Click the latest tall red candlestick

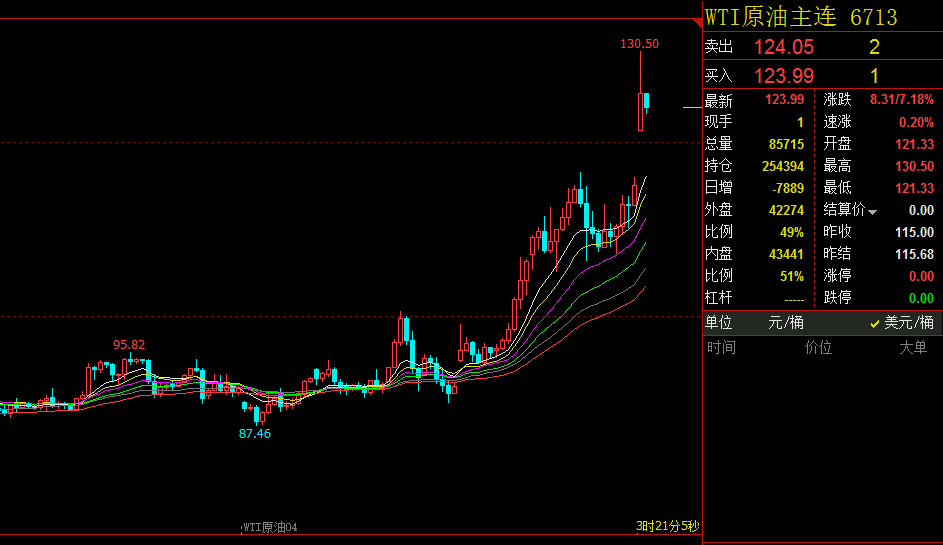[x=640, y=91]
